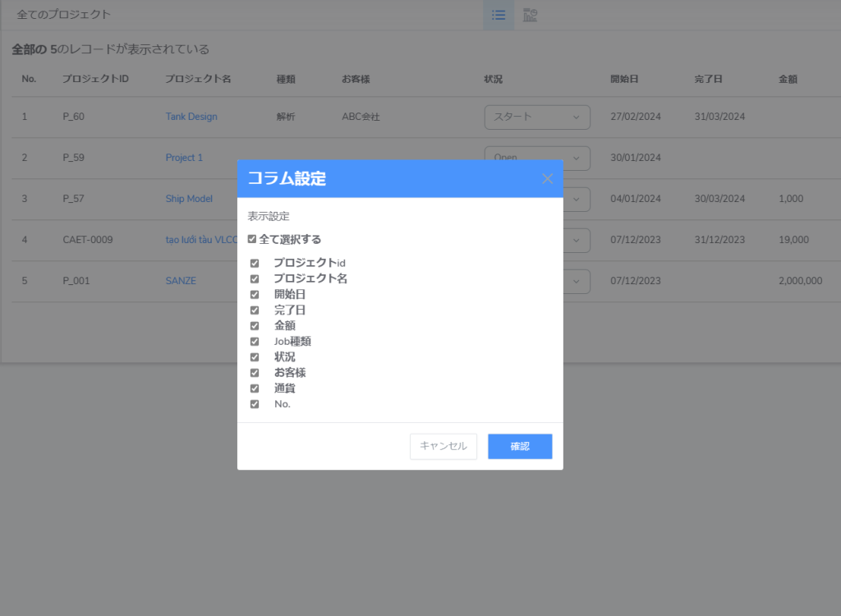Open the スタート status dropdown for P_60
The width and height of the screenshot is (841, 616).
tap(537, 117)
